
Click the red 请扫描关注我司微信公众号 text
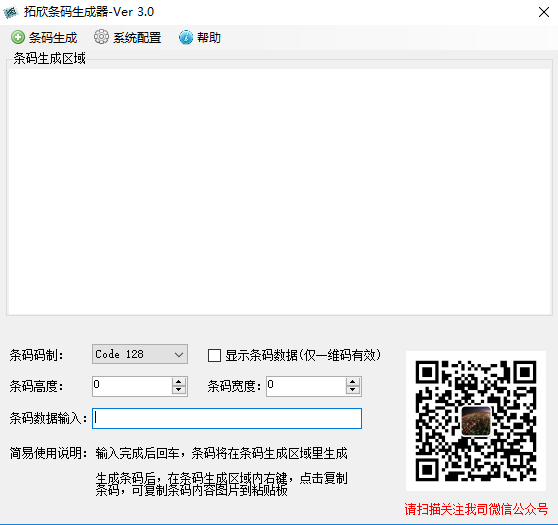click(x=476, y=509)
